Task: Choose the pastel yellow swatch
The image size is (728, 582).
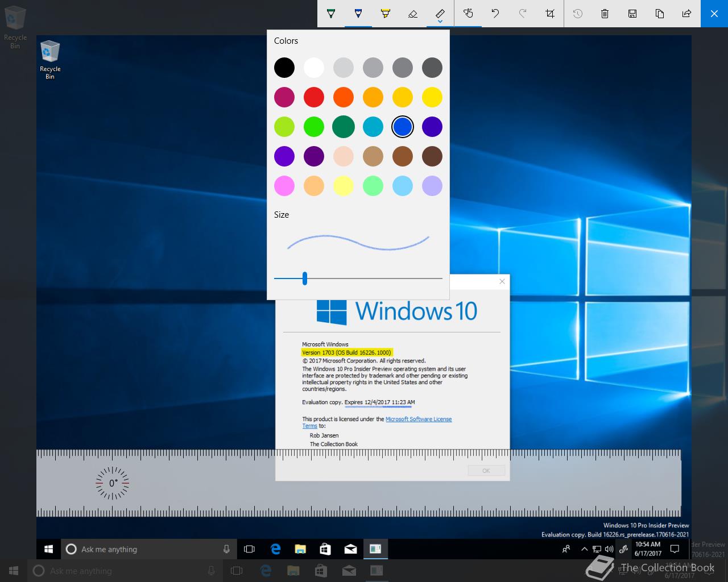Action: pyautogui.click(x=344, y=186)
